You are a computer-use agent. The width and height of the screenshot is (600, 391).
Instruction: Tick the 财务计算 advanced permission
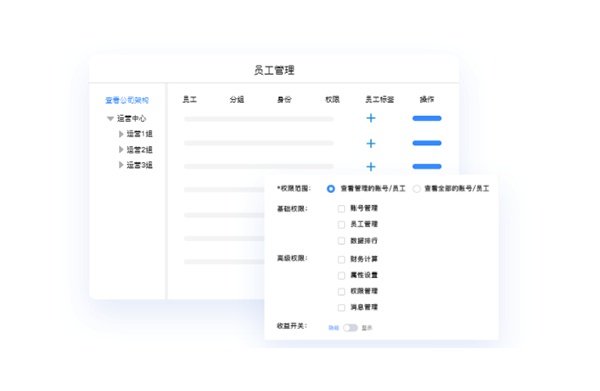(341, 259)
